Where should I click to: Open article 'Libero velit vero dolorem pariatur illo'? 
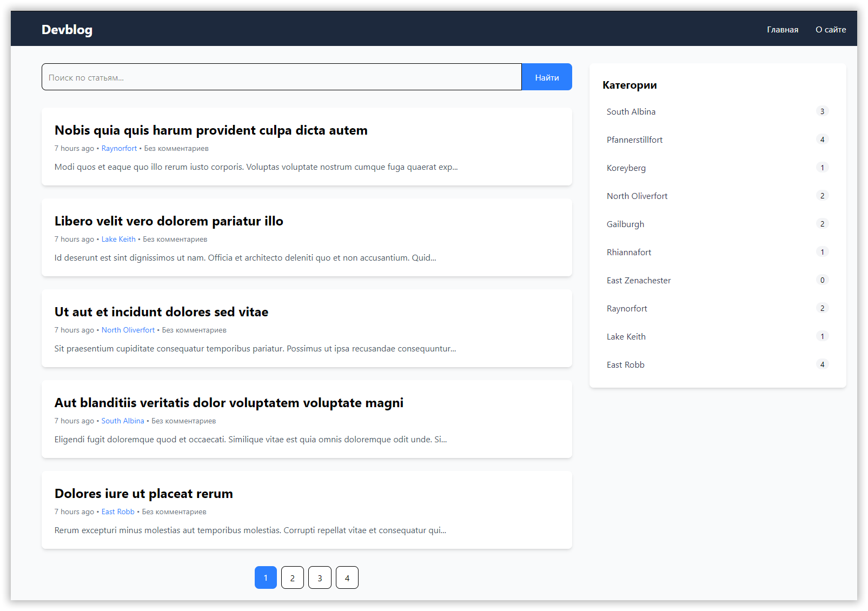pyautogui.click(x=169, y=221)
